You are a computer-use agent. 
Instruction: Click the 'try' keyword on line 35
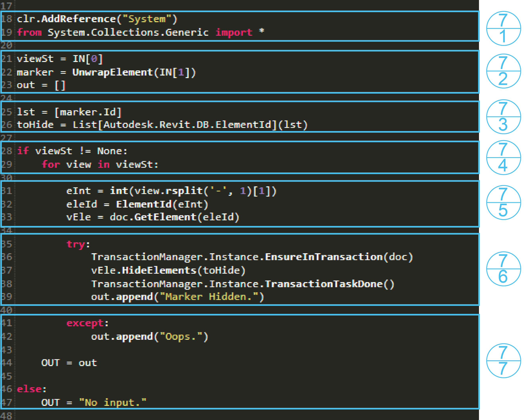click(76, 244)
